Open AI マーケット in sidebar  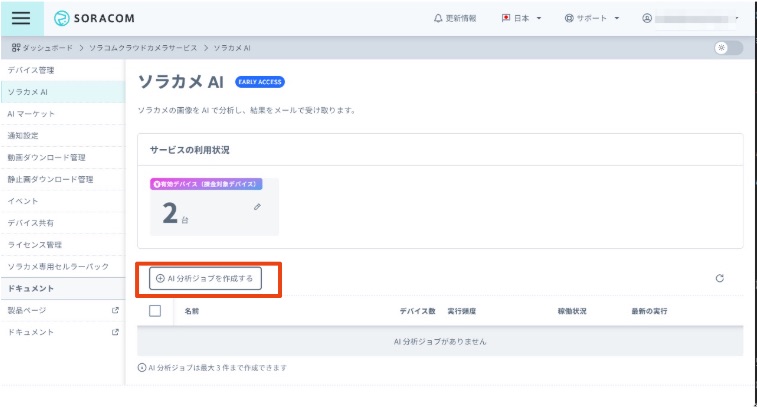coord(63,114)
